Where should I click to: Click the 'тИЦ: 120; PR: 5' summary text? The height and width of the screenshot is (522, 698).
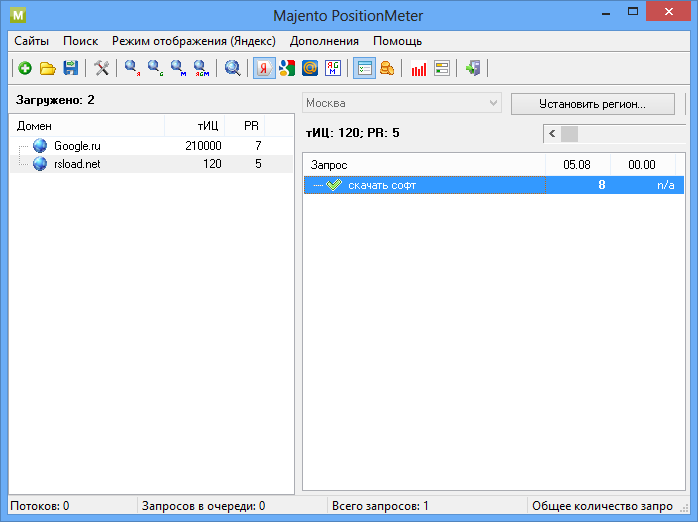point(353,133)
